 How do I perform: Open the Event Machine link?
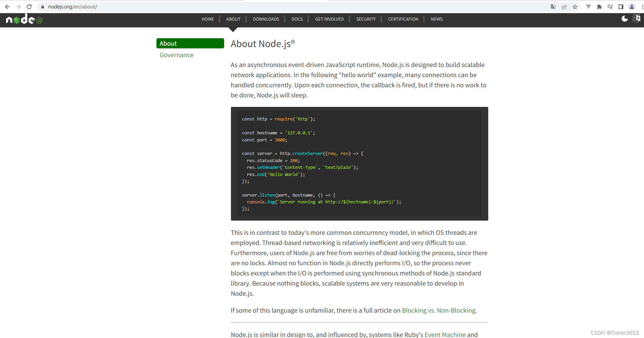click(x=445, y=334)
